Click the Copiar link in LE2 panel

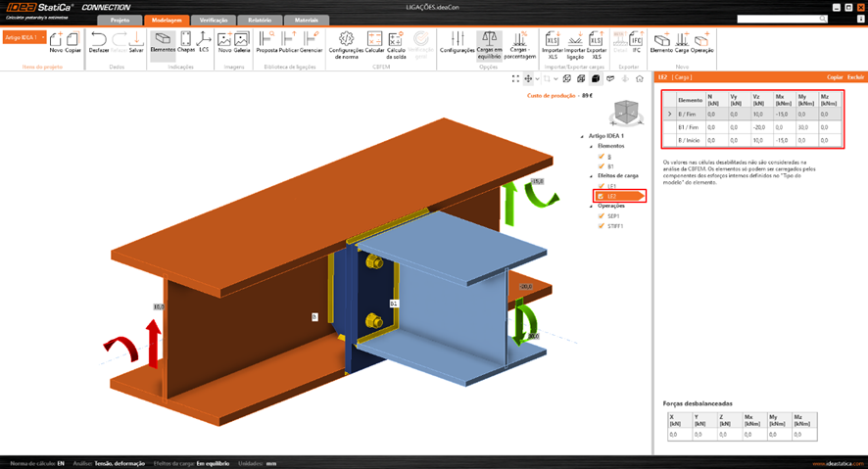tap(835, 76)
